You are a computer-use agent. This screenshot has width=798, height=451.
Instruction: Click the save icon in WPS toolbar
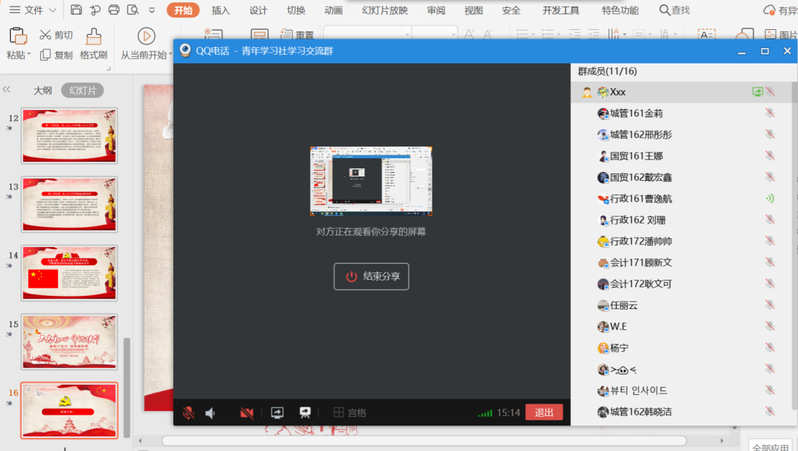click(77, 10)
